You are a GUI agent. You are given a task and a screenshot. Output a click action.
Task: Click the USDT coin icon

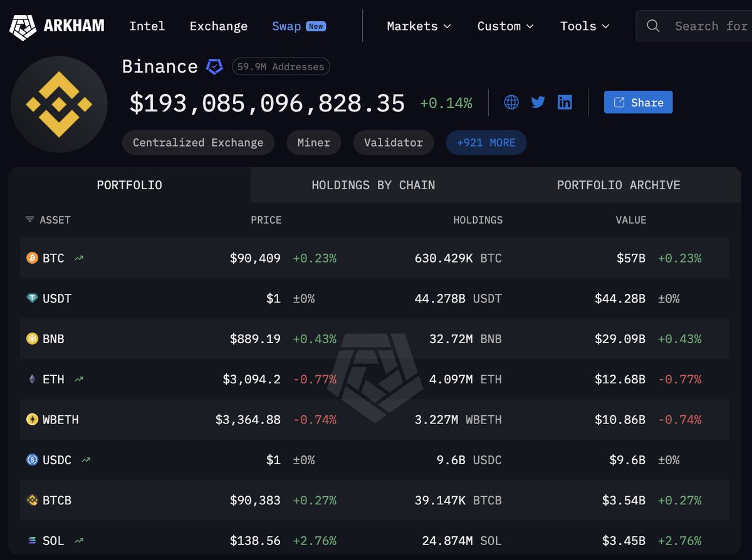point(32,298)
